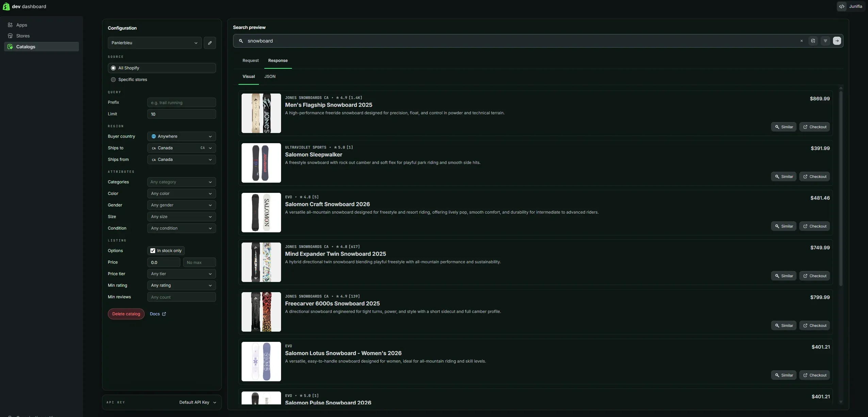Open Men's Flagship Snowboard thumbnail
Screen dimensions: 868x417
pyautogui.click(x=261, y=113)
